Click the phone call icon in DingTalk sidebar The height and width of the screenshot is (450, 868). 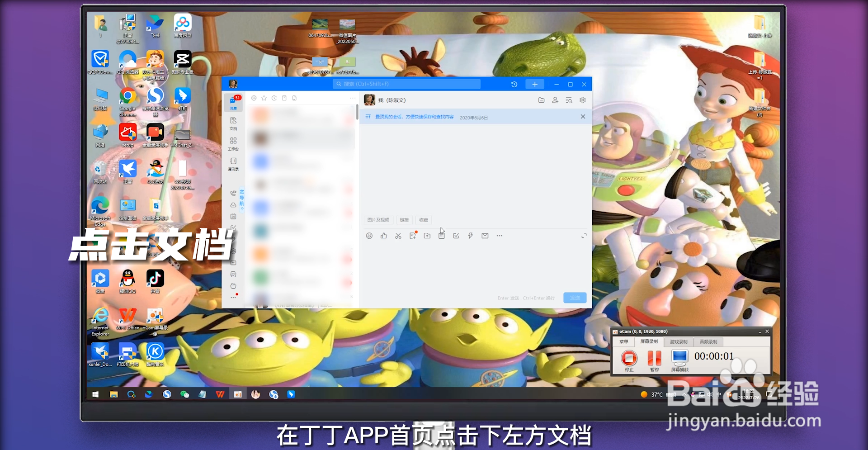tap(233, 193)
